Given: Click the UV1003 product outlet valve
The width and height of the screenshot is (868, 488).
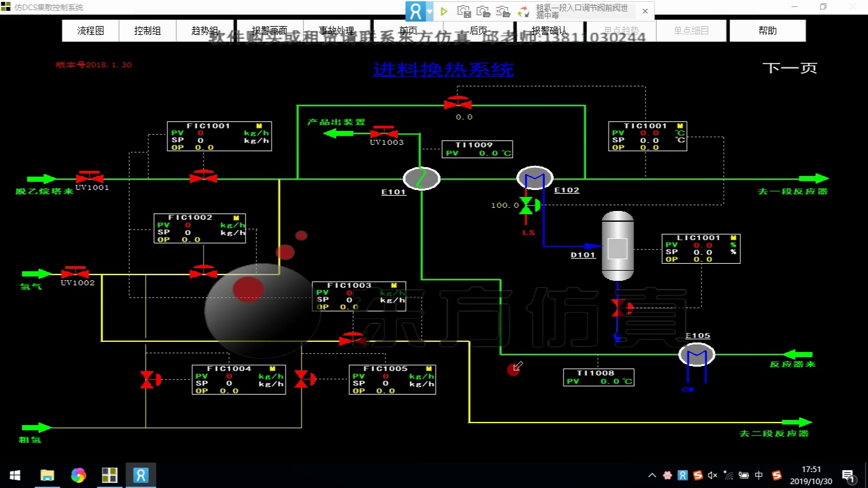Looking at the screenshot, I should point(384,132).
